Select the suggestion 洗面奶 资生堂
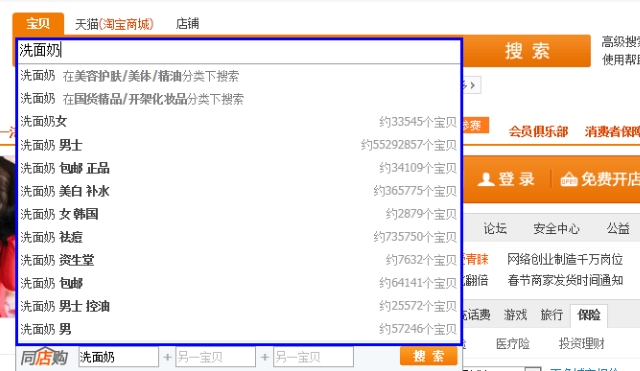The image size is (640, 371). pyautogui.click(x=239, y=260)
